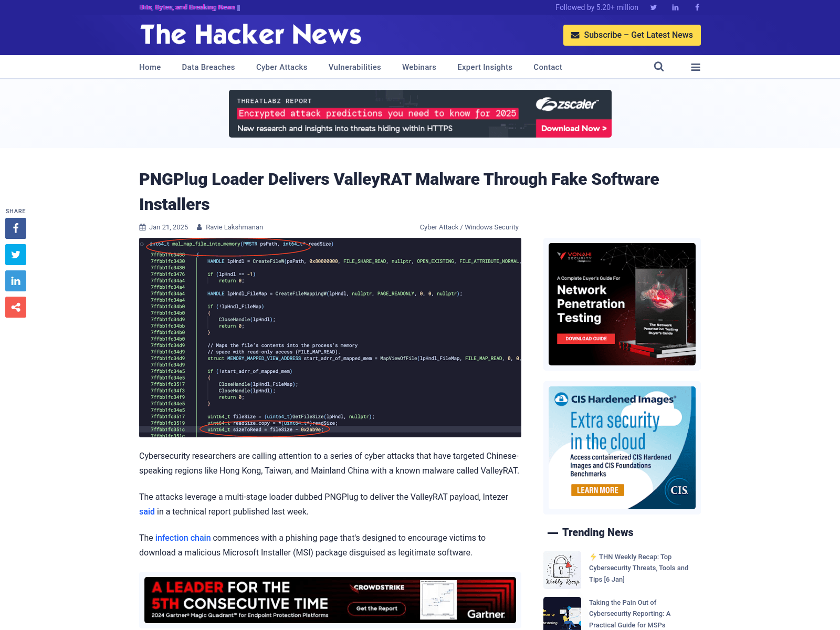Open Vulnerabilities section
This screenshot has height=630, width=840.
pyautogui.click(x=355, y=67)
